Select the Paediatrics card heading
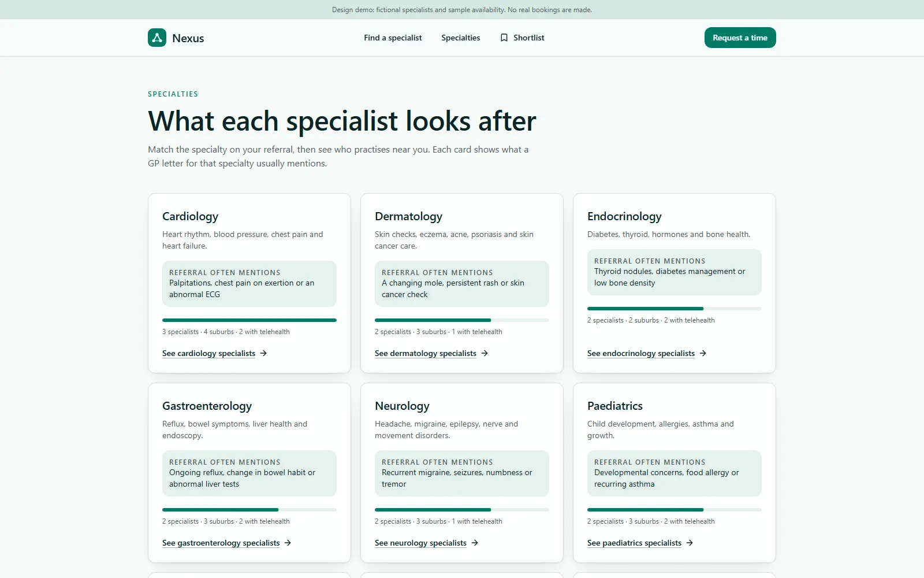 (x=615, y=406)
